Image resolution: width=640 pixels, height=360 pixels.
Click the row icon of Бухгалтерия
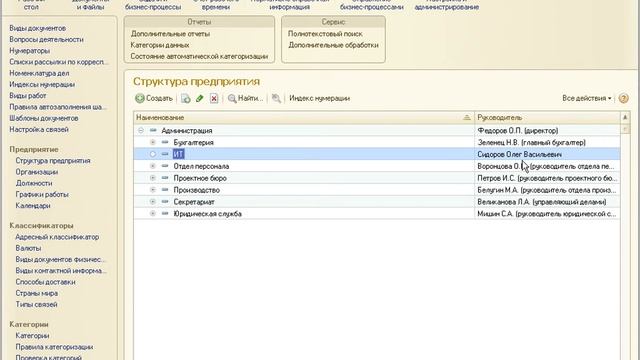click(165, 142)
